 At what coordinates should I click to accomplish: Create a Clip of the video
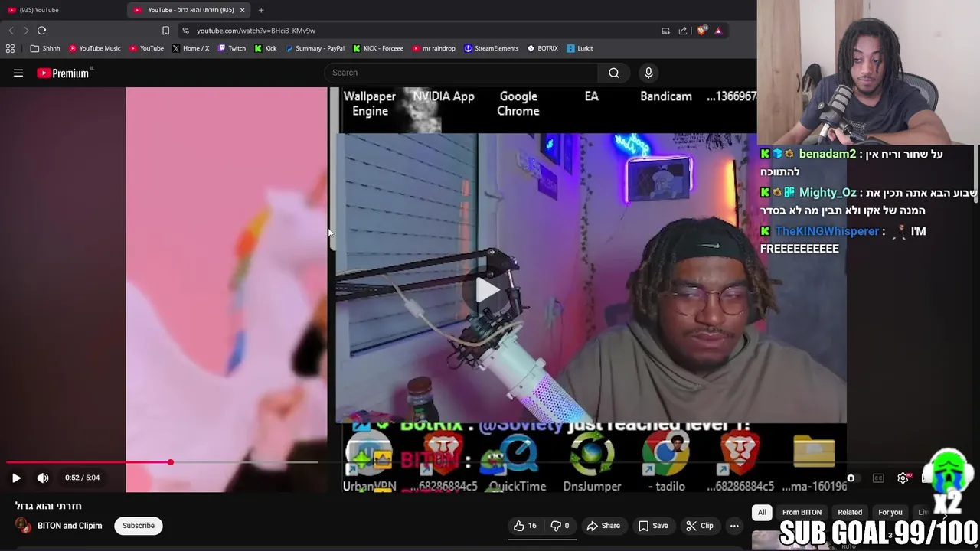699,526
